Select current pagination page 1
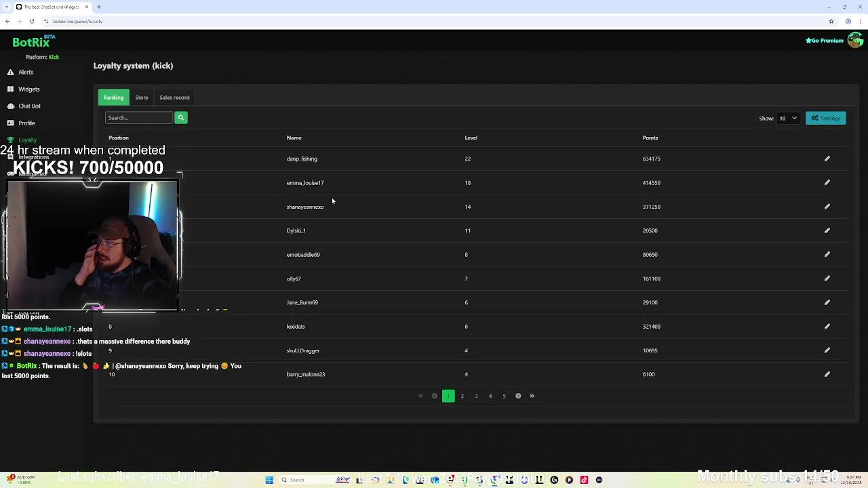The image size is (868, 488). click(x=448, y=396)
